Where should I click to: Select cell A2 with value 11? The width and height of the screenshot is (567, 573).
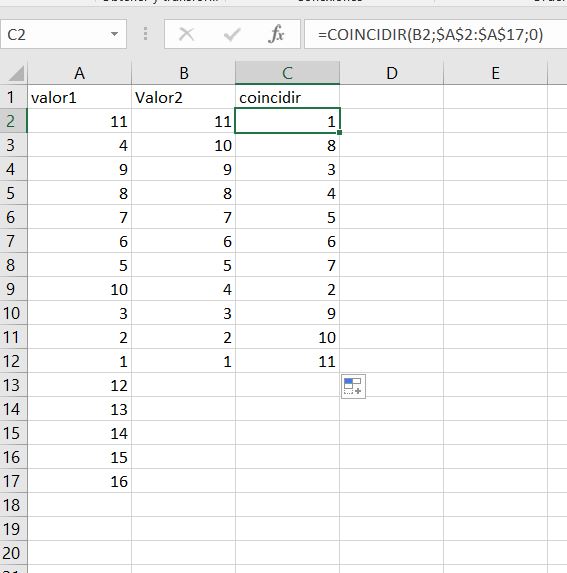80,121
